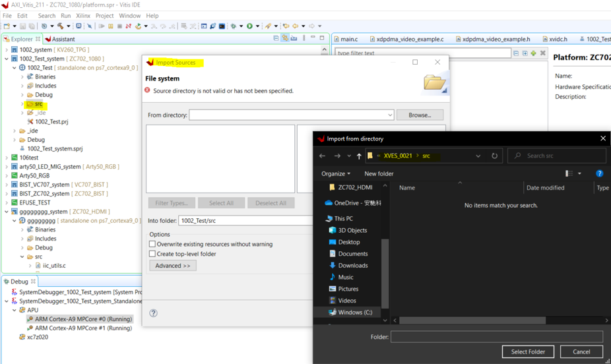Open the From directory combo box dropdown

click(390, 115)
